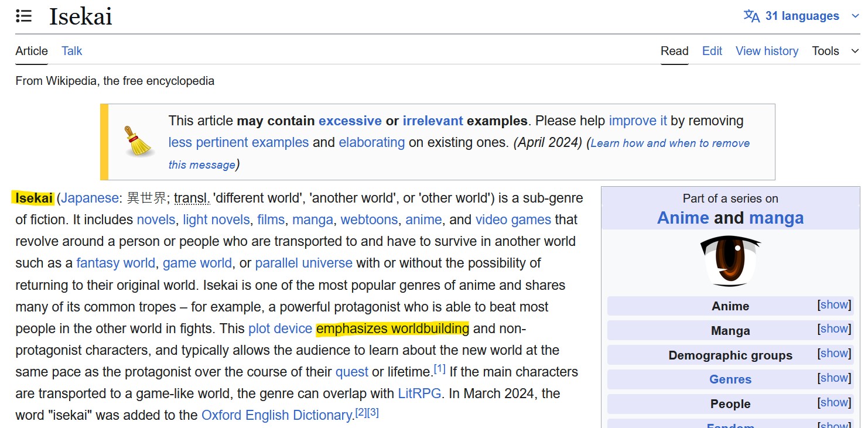Click the anime eye image

point(730,260)
